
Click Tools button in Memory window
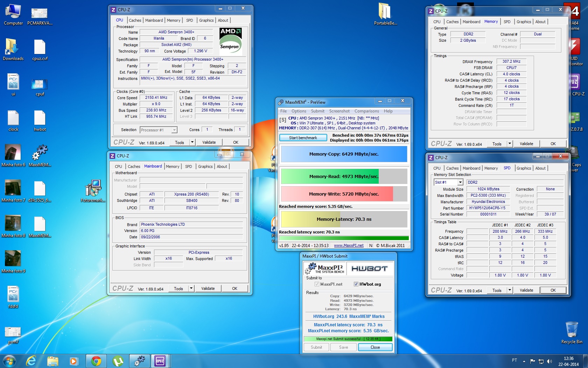click(x=497, y=144)
